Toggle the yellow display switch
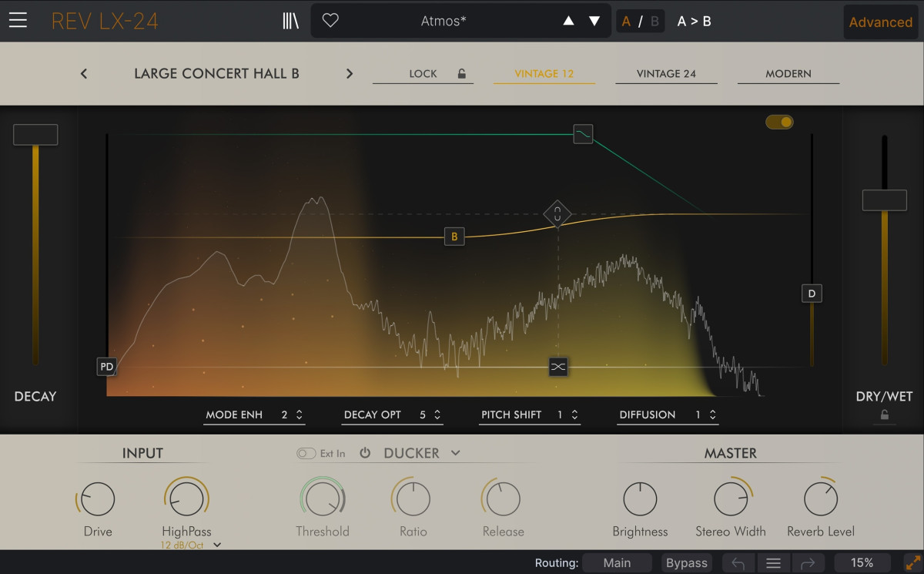924x574 pixels. pos(779,122)
